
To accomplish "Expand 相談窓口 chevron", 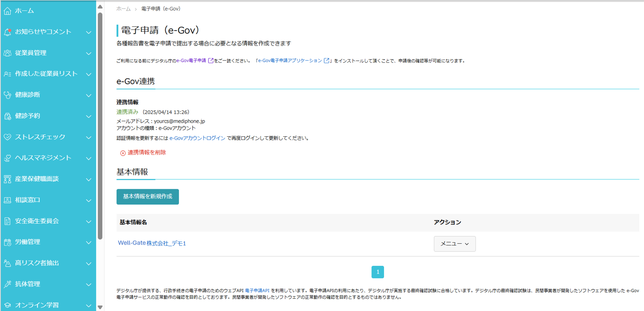I will click(89, 201).
